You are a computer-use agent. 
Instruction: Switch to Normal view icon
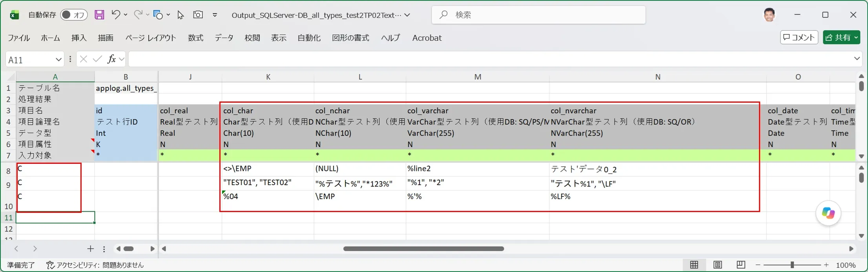click(x=694, y=265)
